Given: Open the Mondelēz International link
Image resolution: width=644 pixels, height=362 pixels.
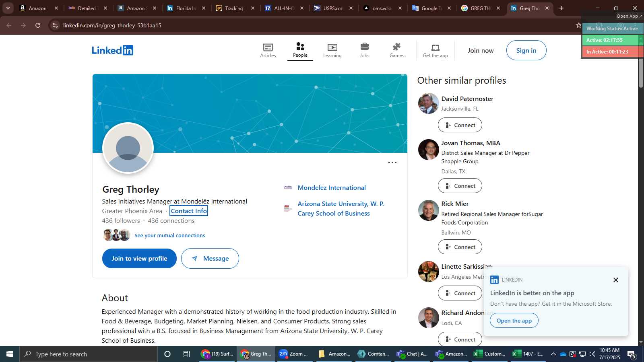Looking at the screenshot, I should point(332,187).
